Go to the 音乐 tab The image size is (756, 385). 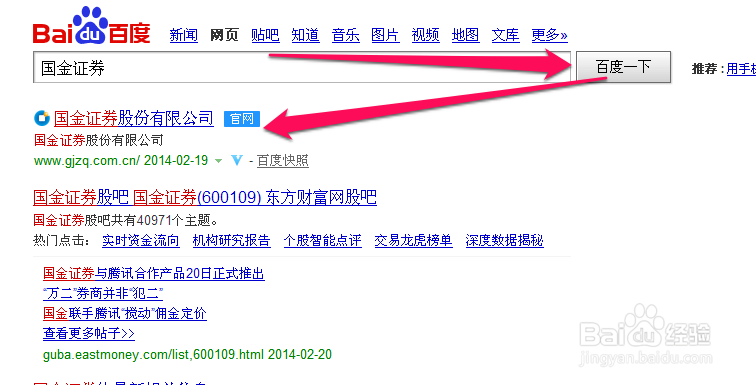[346, 35]
